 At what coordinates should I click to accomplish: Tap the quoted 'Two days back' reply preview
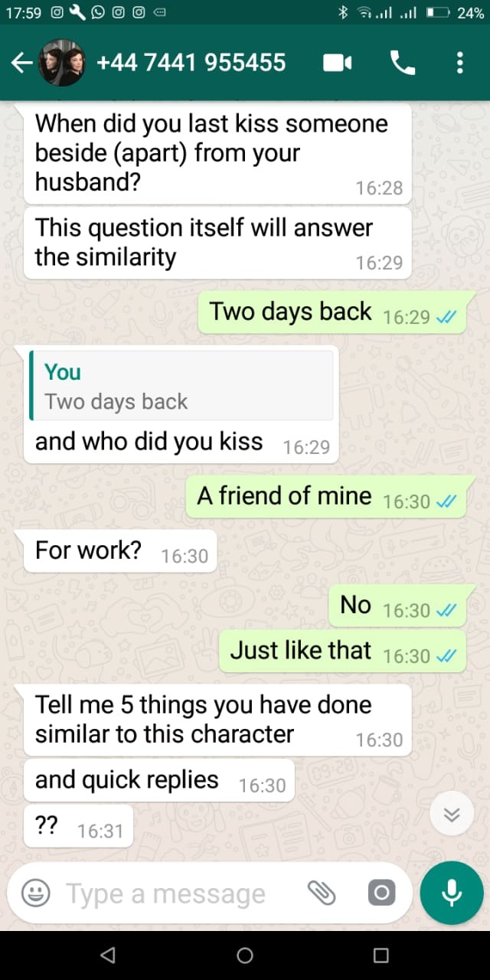point(181,385)
